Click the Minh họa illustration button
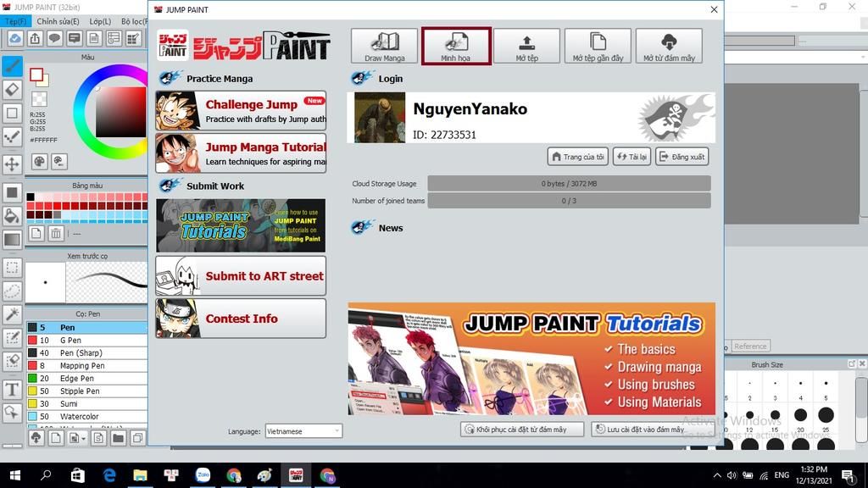Screen dimensions: 868x488 pos(455,46)
